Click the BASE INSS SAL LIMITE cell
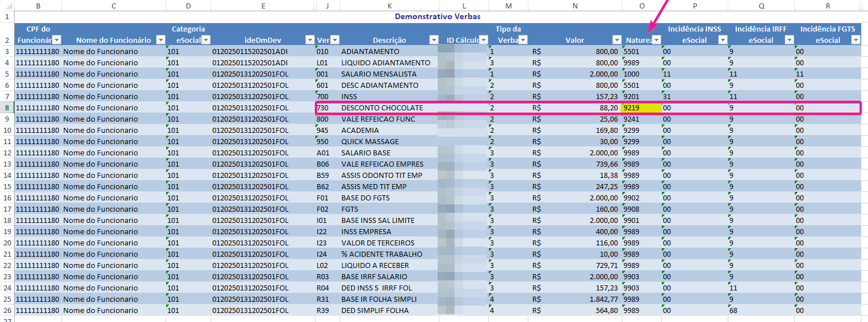This screenshot has height=322, width=868. coord(390,220)
